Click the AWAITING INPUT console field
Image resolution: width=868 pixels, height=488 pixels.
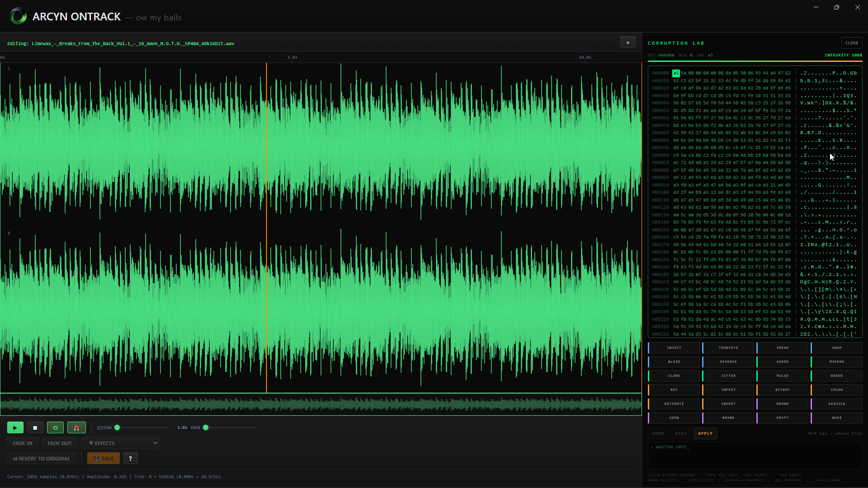(x=755, y=456)
